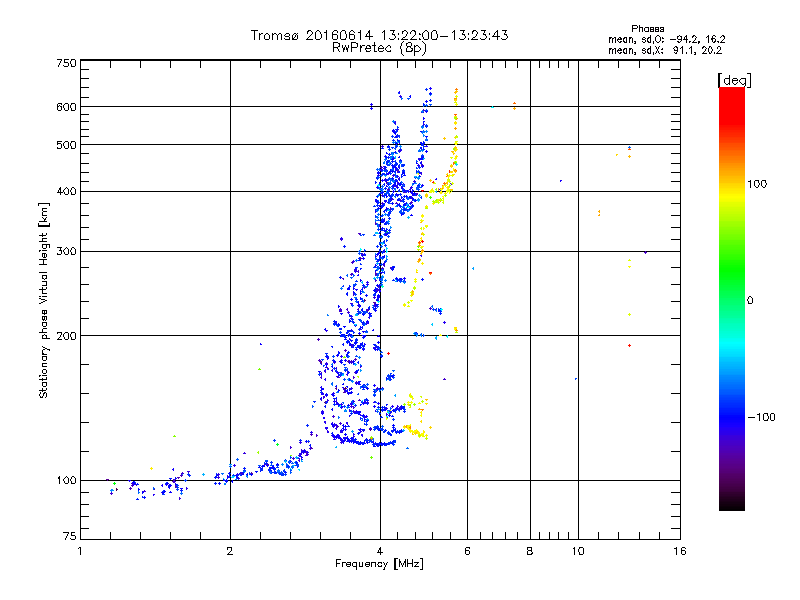Image resolution: width=800 pixels, height=600 pixels.
Task: Click the '75' y-axis tick label
Action: [x=70, y=536]
